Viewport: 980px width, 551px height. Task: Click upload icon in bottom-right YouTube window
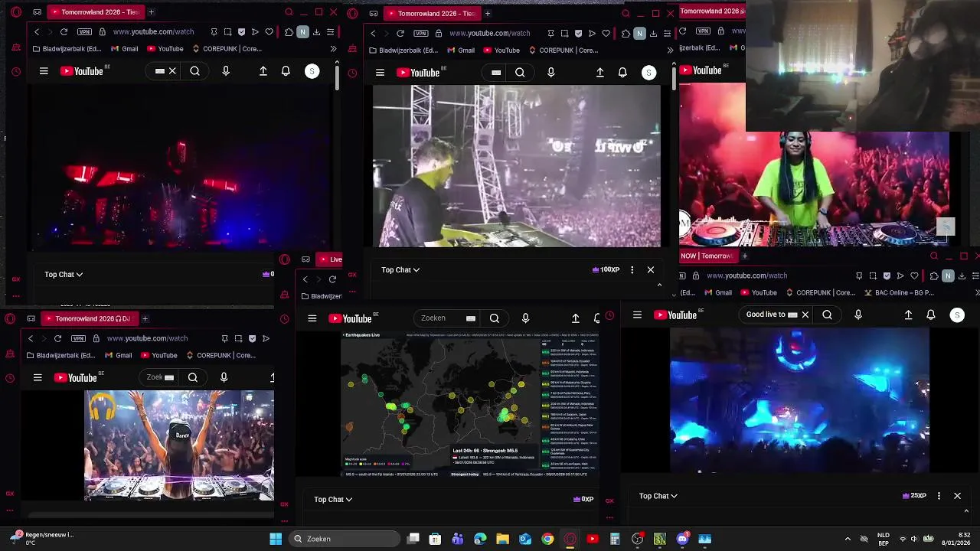pos(908,315)
